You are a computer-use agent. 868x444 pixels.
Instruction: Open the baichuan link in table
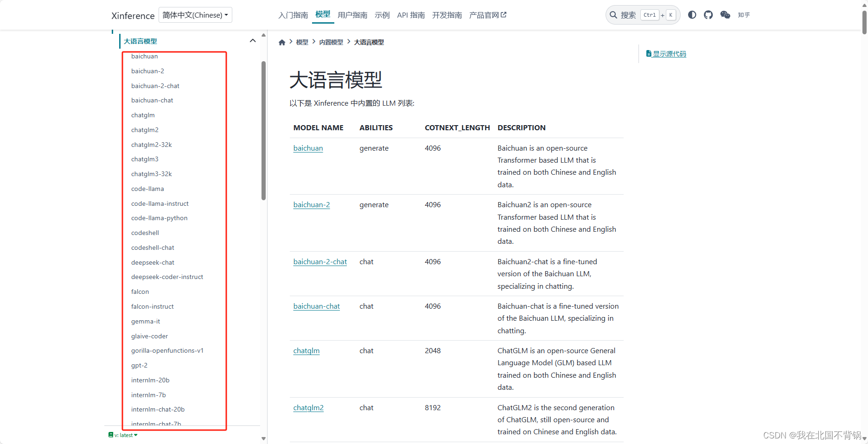click(308, 148)
